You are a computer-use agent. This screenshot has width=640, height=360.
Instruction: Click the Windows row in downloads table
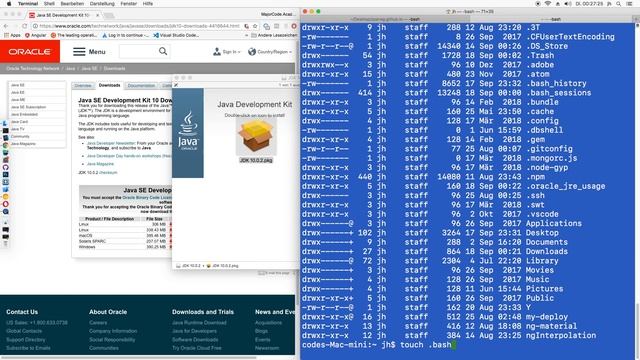(x=124, y=247)
